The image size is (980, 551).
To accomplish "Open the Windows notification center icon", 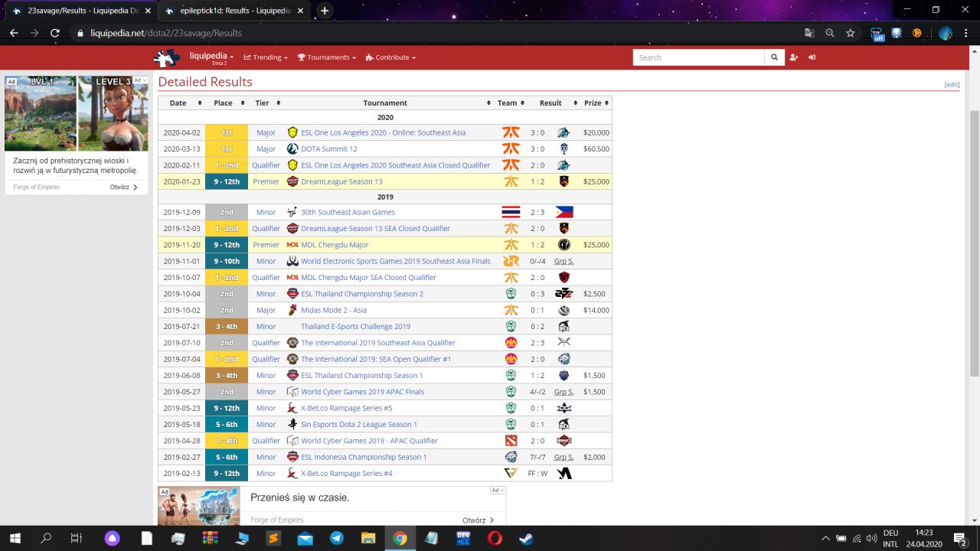I will 961,538.
